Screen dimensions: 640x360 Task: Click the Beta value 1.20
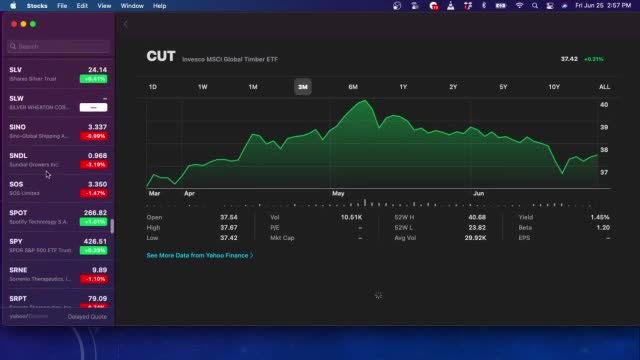[x=603, y=228]
